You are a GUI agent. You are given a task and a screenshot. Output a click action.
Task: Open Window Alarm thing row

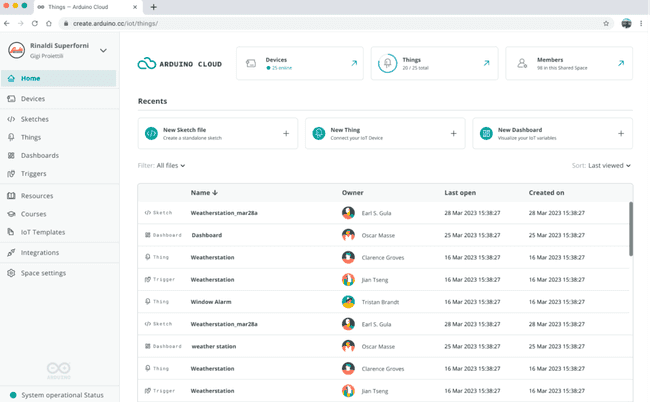212,302
